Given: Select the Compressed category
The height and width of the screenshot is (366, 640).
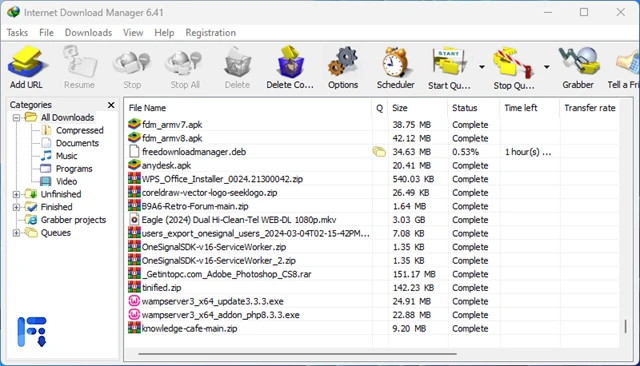Looking at the screenshot, I should tap(80, 131).
